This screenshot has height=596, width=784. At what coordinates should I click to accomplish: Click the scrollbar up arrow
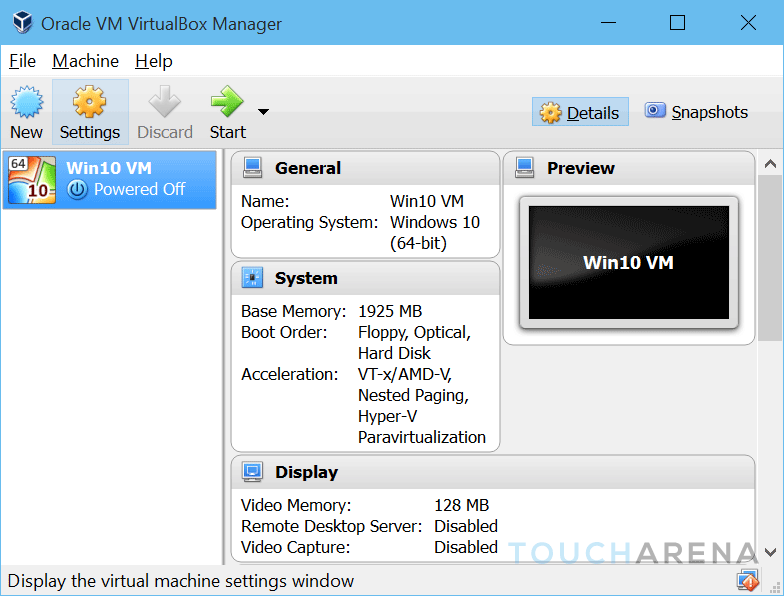[x=770, y=164]
